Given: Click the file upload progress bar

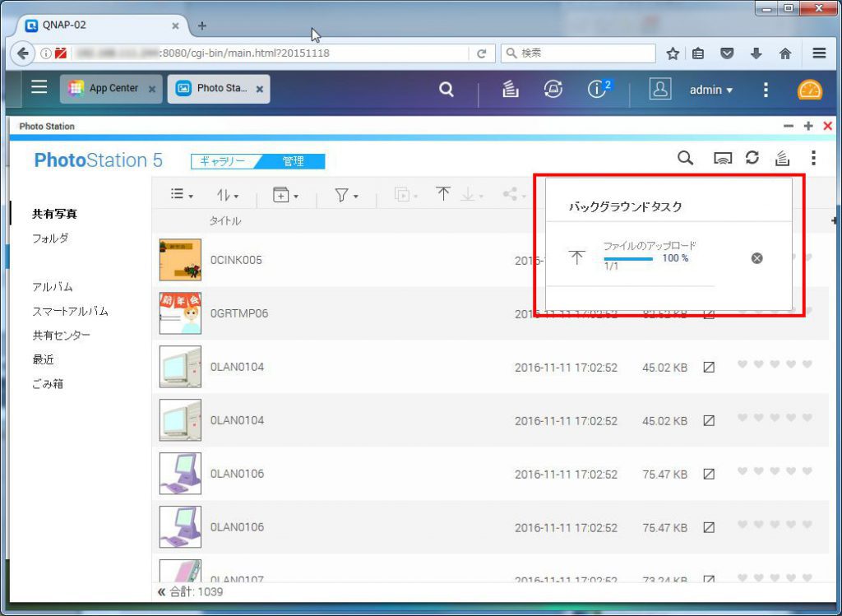Looking at the screenshot, I should [628, 259].
